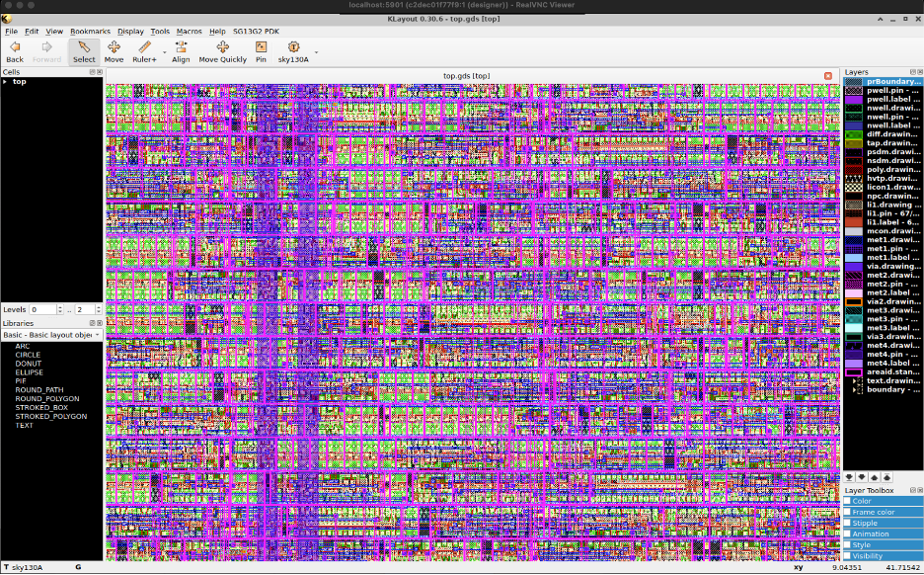Check the Visibility option in Layer Toolbox

click(x=847, y=556)
